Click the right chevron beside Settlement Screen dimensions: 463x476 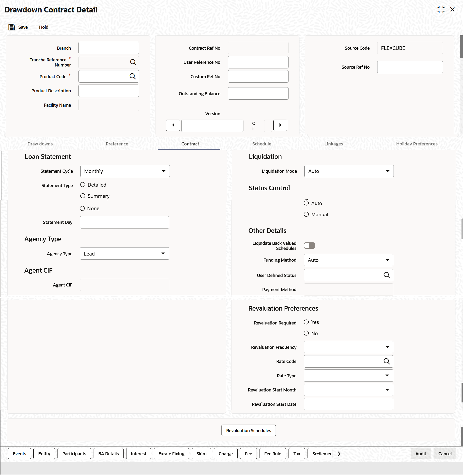(339, 453)
